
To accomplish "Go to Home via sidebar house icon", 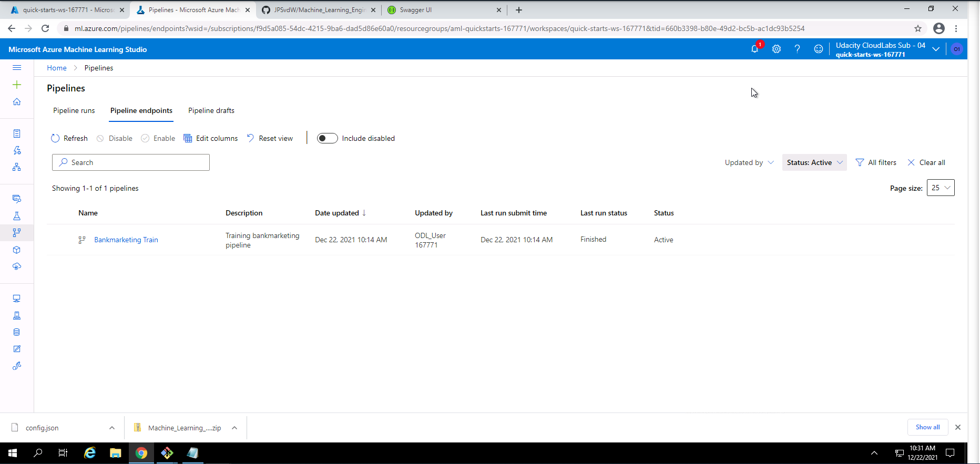I will coord(17,101).
